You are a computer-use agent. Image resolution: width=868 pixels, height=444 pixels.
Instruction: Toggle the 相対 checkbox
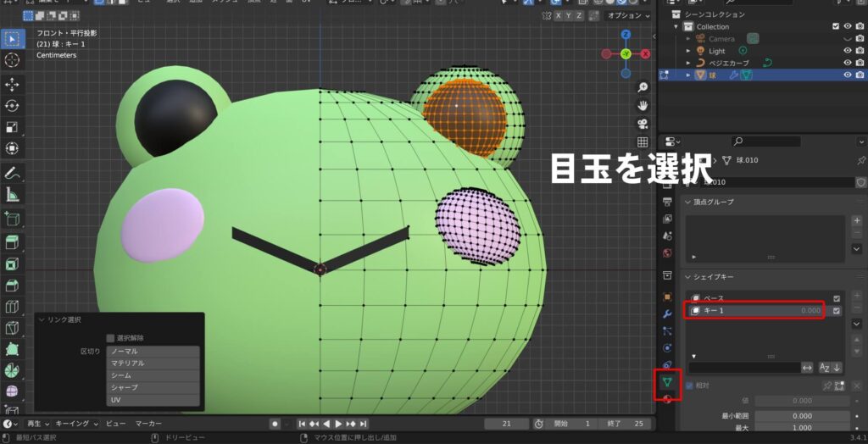click(688, 386)
